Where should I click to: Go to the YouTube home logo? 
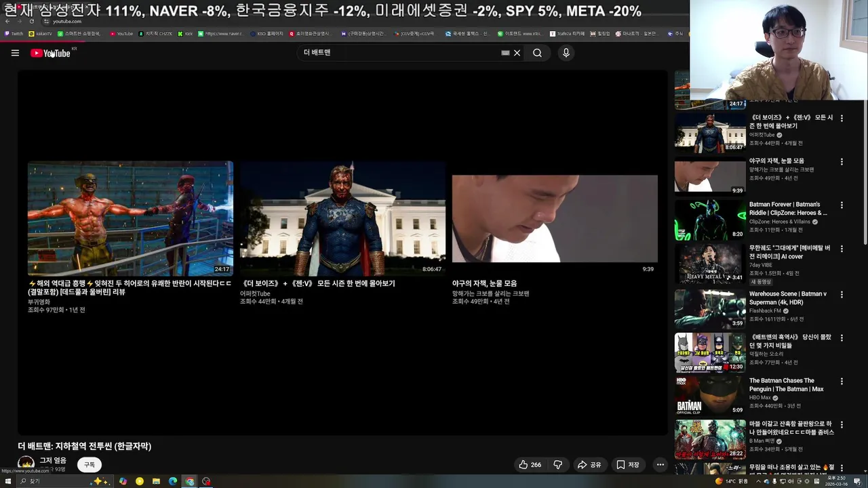pyautogui.click(x=51, y=53)
